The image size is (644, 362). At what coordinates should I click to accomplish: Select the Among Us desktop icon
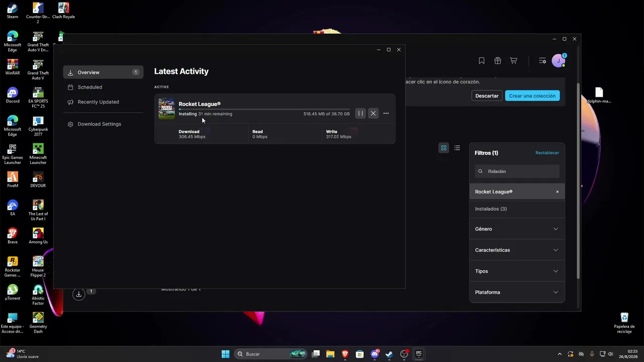pos(38,236)
